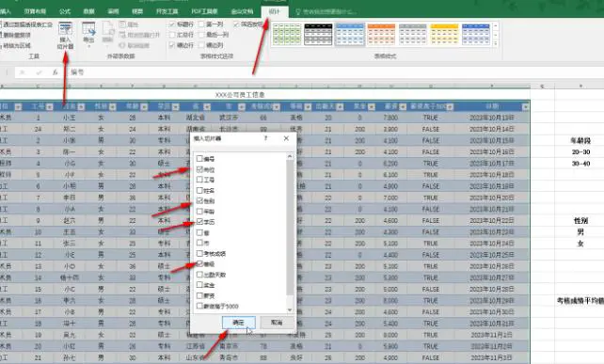This screenshot has width=604, height=364.
Task: Open the 年龄 column filter dropdown
Action: point(144,106)
